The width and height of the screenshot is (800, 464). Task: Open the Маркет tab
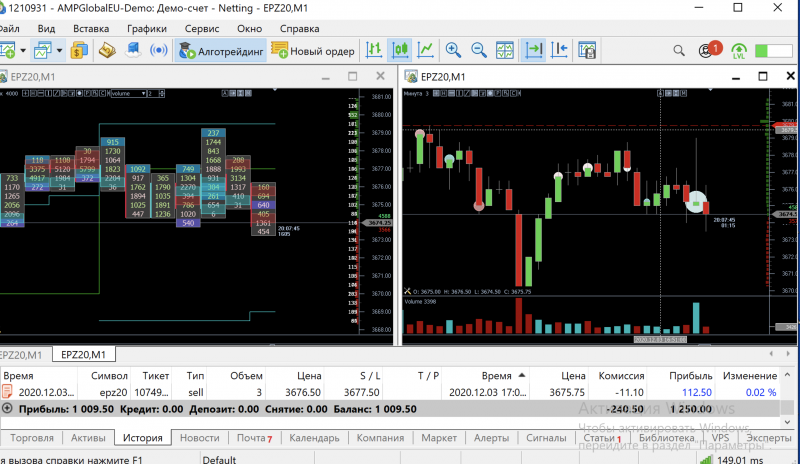(x=439, y=438)
